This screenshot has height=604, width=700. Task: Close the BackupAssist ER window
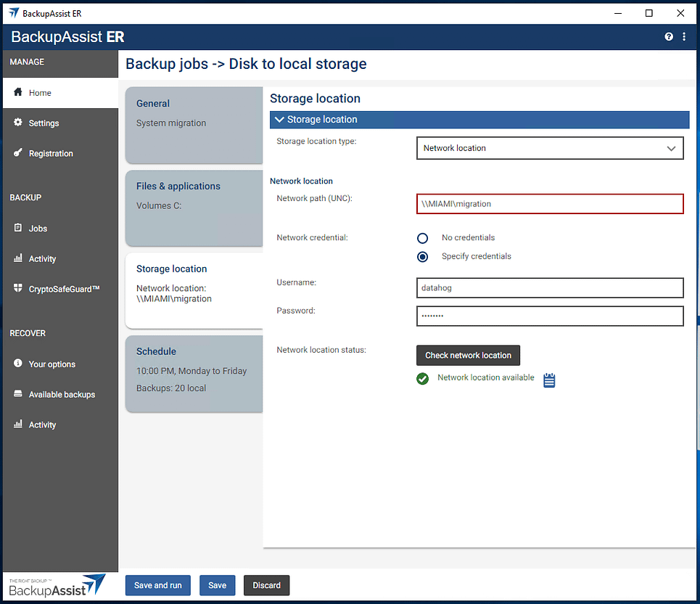[x=680, y=13]
